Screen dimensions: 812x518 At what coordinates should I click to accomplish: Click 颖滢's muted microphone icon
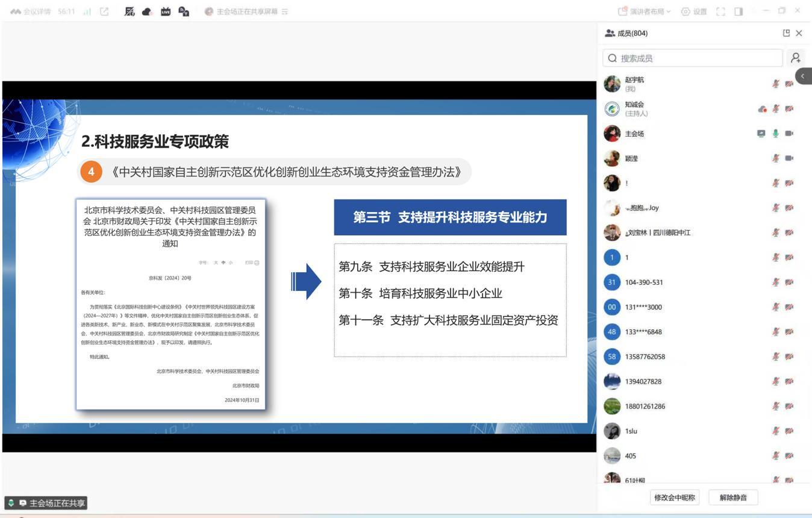point(776,158)
